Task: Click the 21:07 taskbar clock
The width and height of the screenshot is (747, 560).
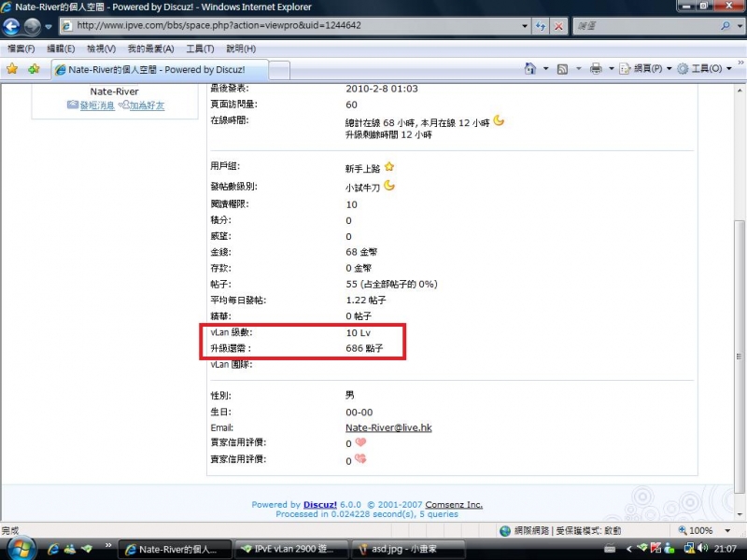Action: point(725,549)
